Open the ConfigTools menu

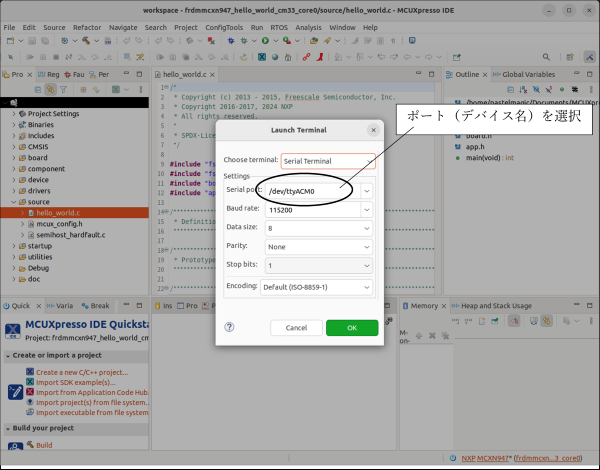coord(223,27)
